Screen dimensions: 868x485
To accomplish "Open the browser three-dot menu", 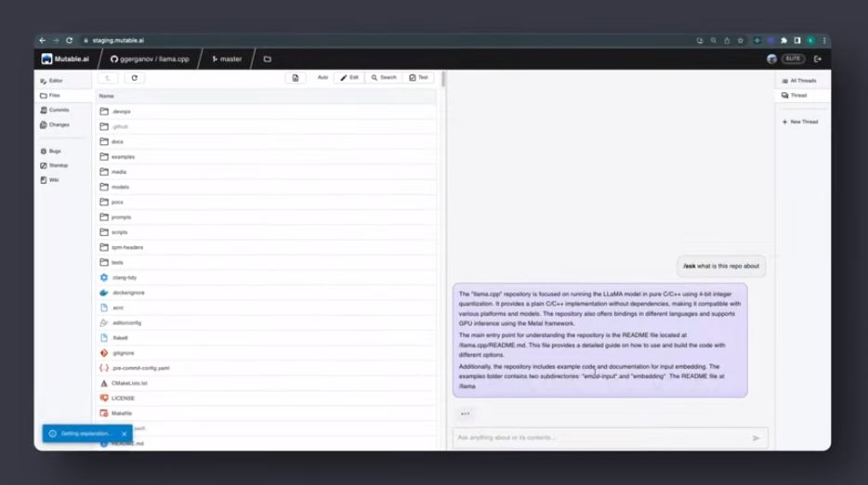I will (824, 41).
